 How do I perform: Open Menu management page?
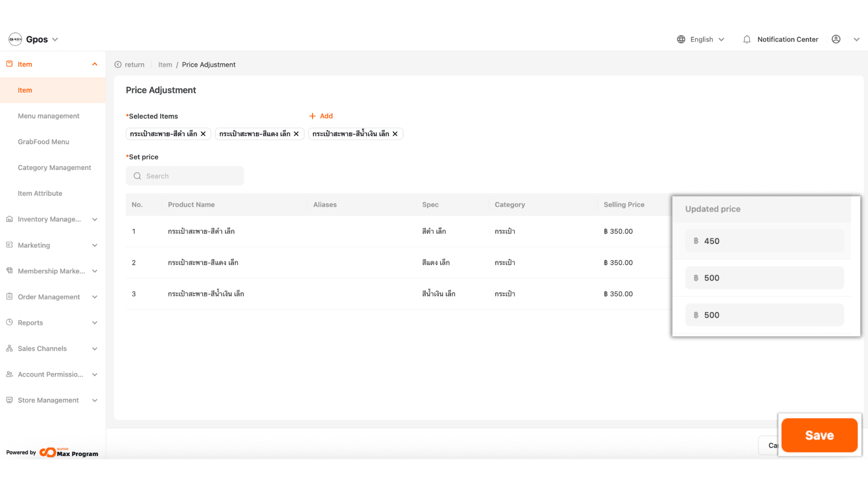48,116
